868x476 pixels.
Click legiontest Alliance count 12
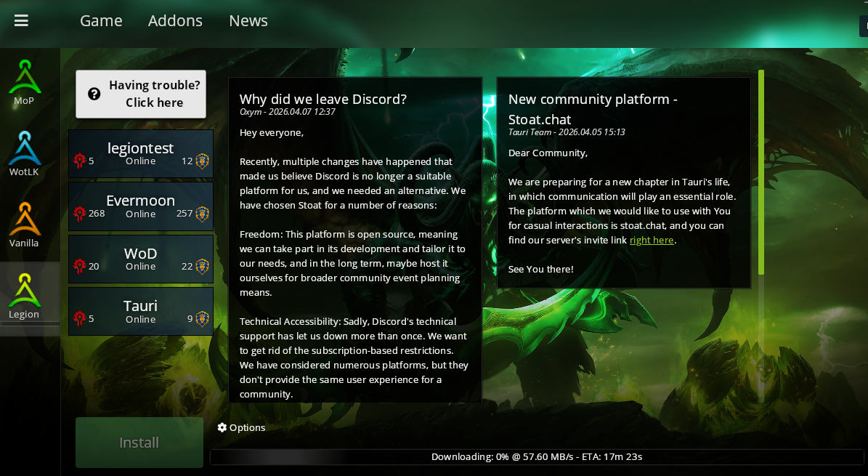click(187, 161)
